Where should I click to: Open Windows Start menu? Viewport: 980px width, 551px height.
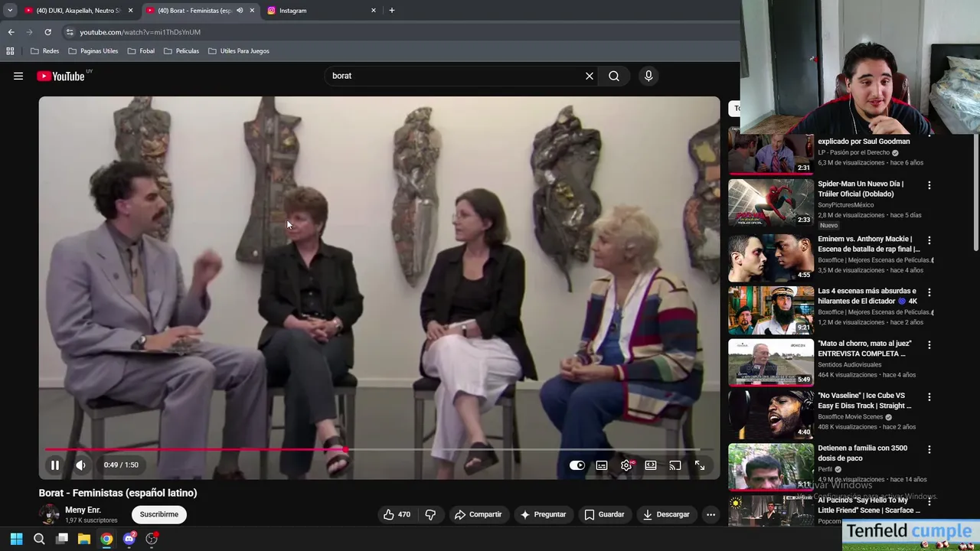(16, 539)
